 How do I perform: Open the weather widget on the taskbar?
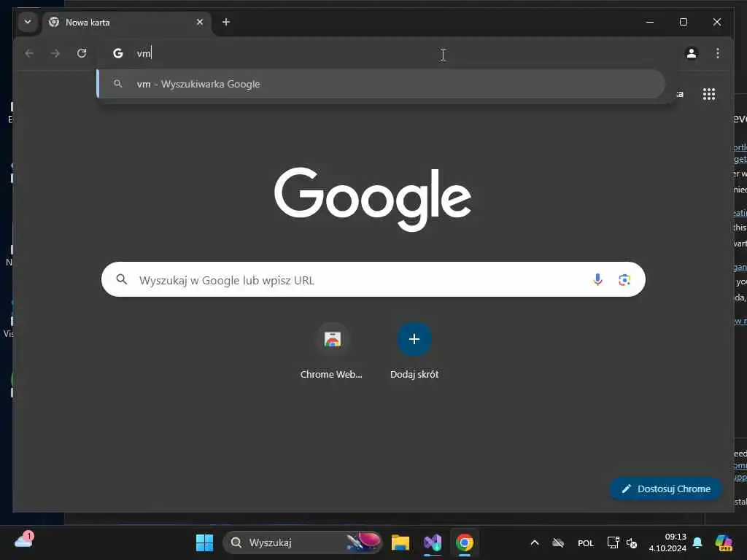click(x=24, y=540)
